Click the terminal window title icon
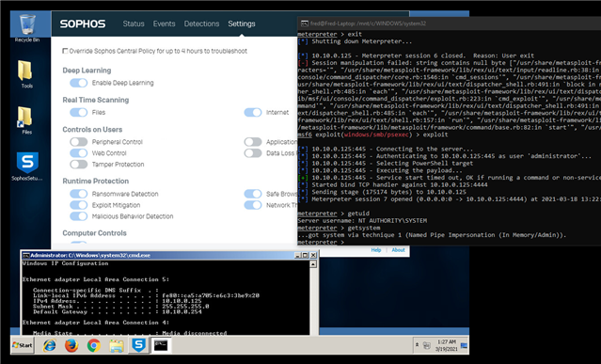This screenshot has width=601, height=364. click(305, 24)
